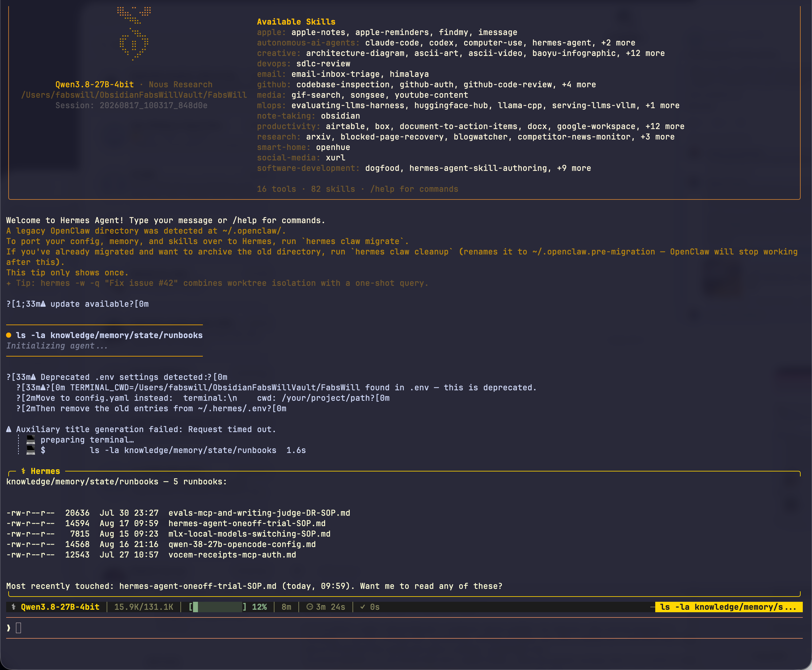Click the warning triangle beside 'update available'
The image size is (812, 670).
point(43,304)
